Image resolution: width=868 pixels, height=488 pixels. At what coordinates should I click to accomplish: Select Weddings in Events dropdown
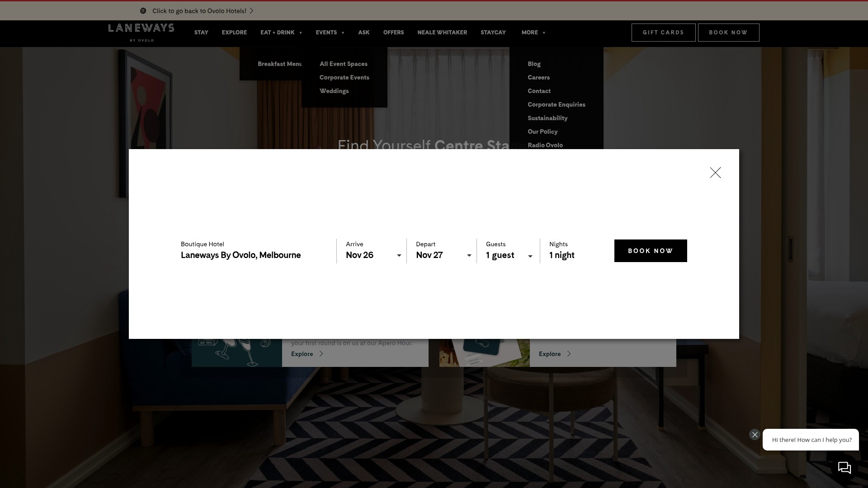[334, 91]
